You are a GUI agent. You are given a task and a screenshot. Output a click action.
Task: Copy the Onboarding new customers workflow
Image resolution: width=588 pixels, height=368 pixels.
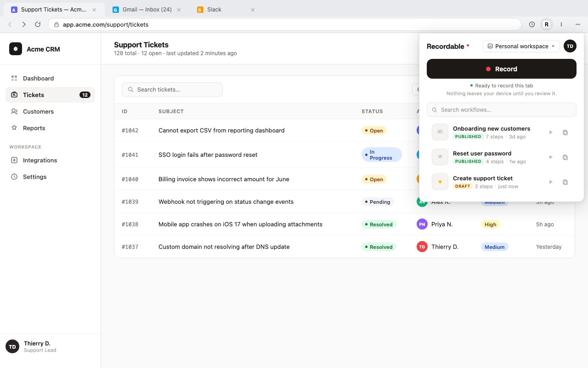click(x=565, y=132)
